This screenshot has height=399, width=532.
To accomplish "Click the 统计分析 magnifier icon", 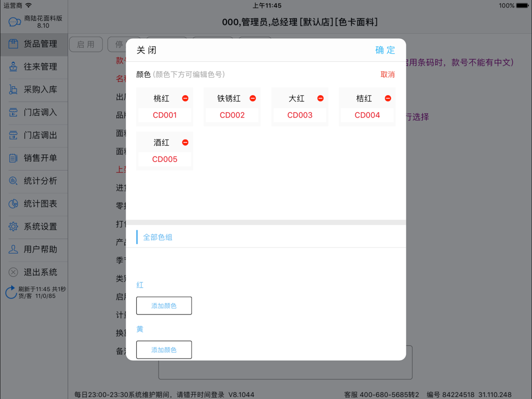I will 13,181.
